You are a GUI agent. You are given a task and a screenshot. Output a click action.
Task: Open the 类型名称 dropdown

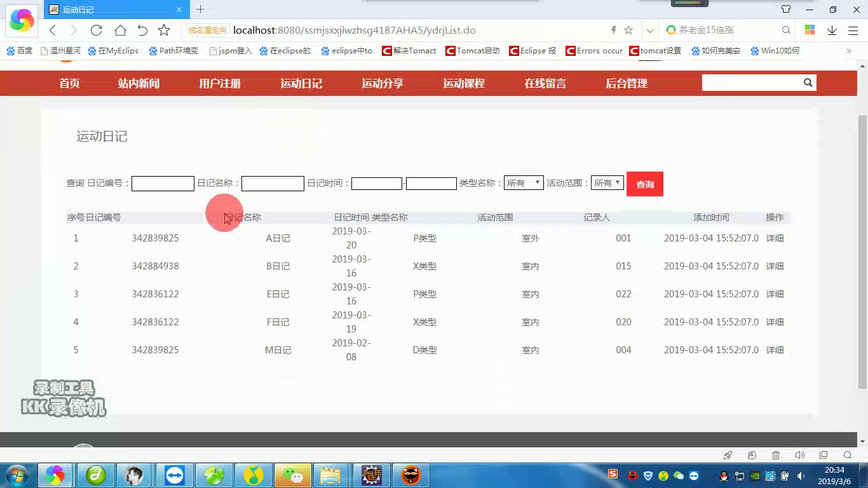point(524,183)
